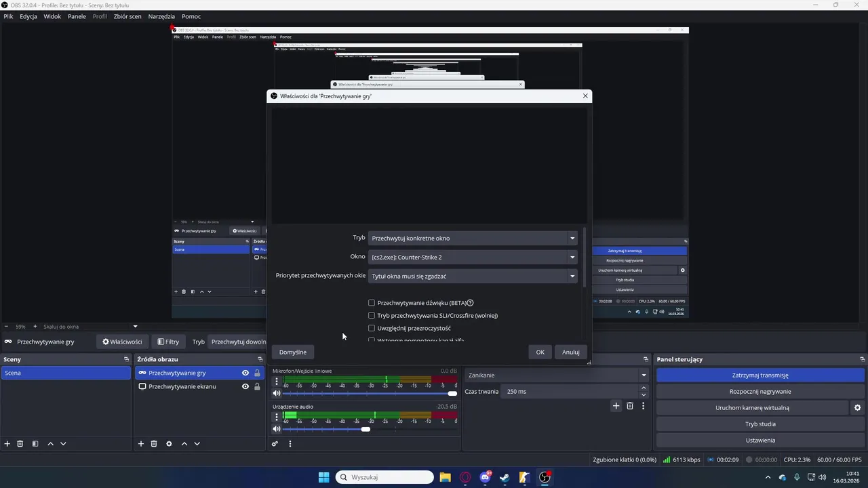The image size is (868, 488).
Task: Open File Explorer from the taskbar
Action: coord(445,477)
